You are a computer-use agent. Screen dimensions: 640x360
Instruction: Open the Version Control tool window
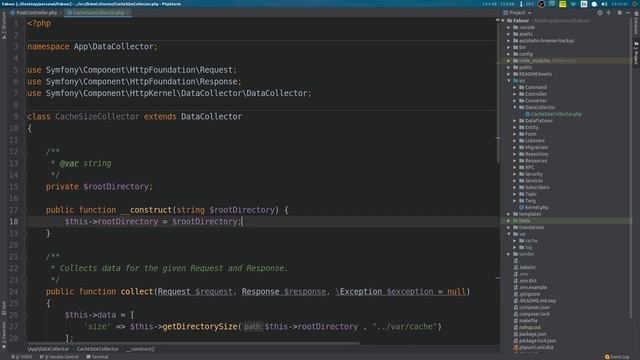pos(59,357)
